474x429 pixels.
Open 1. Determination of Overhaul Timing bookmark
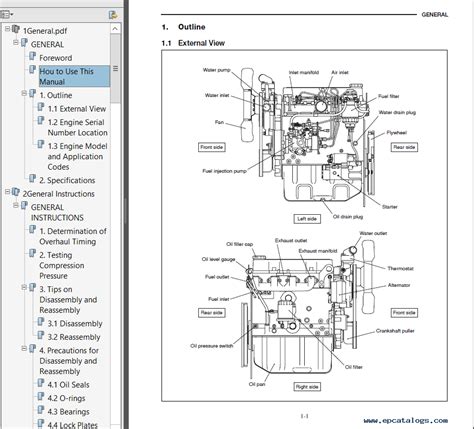tap(73, 236)
